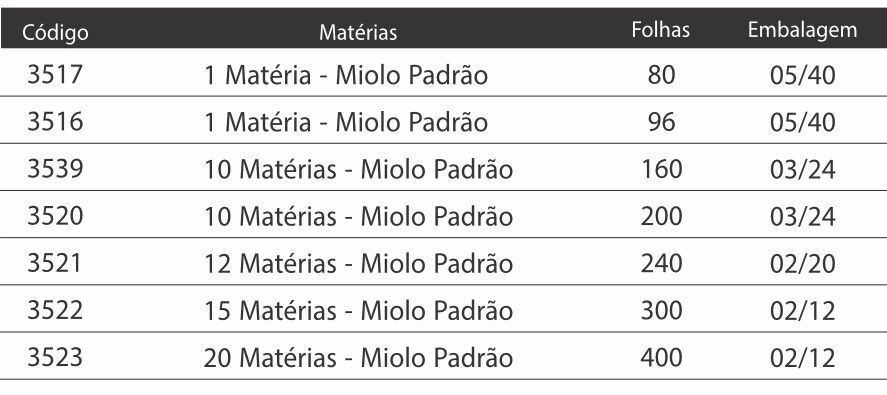887x395 pixels.
Task: Click the 240 folhas value
Action: pos(661,263)
